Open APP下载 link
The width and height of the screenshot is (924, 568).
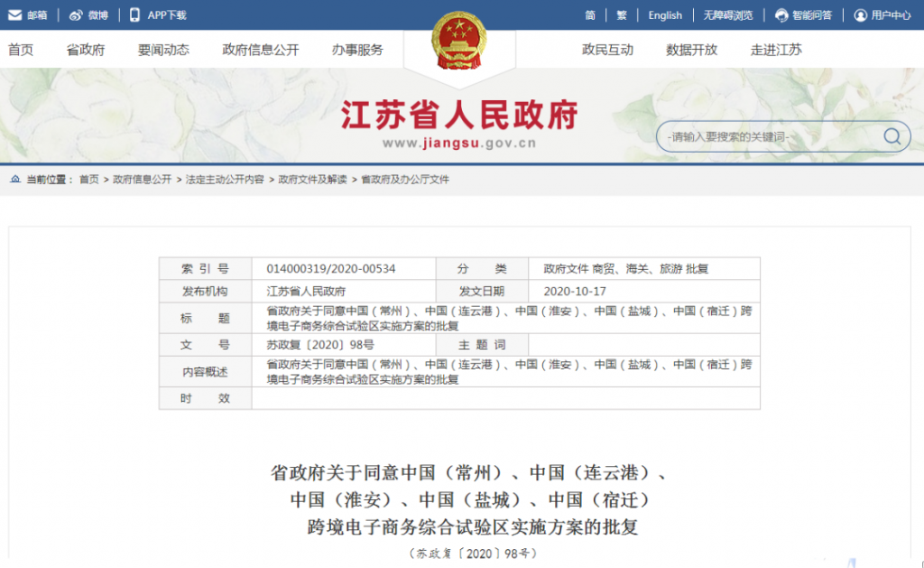tap(167, 15)
